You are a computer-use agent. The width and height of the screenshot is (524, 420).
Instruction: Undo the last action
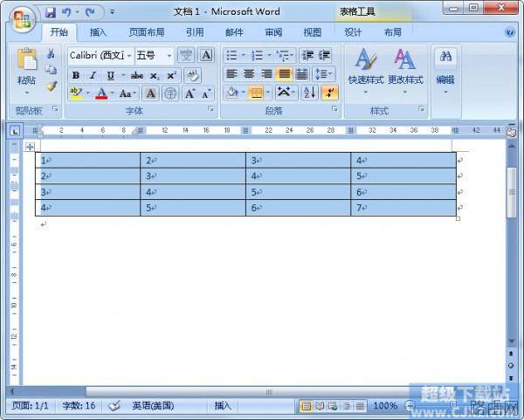(66, 13)
